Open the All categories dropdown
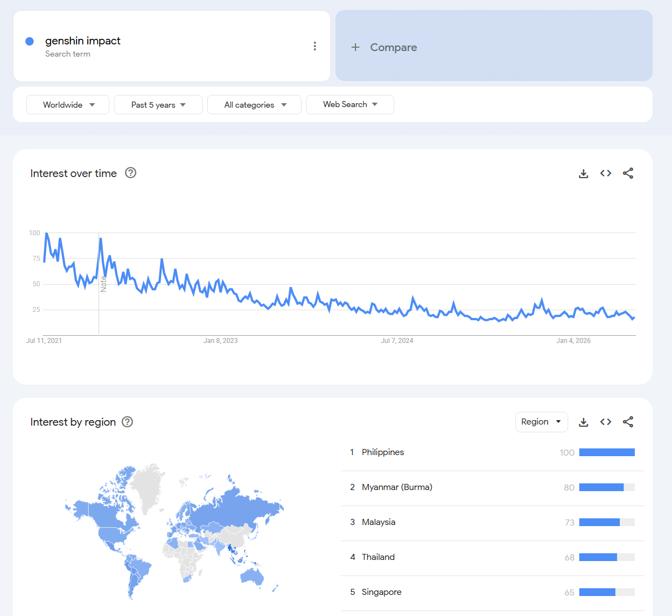Screen dimensions: 672x616 coord(254,105)
